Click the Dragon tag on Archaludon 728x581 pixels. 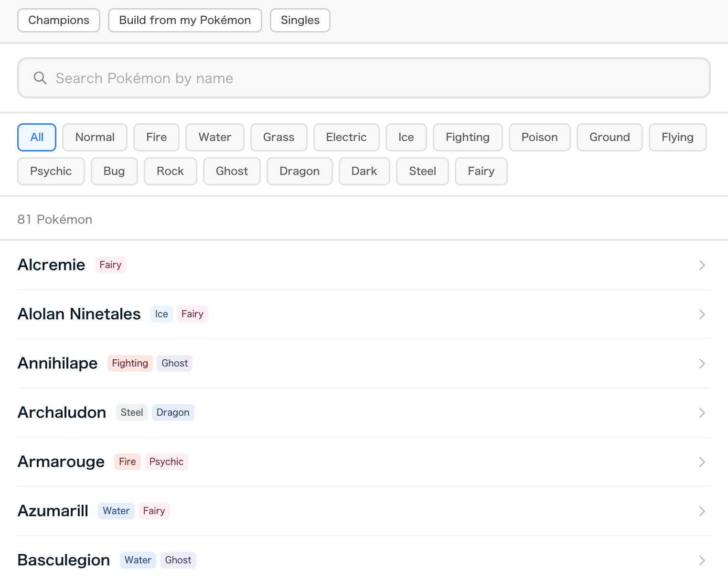point(173,412)
